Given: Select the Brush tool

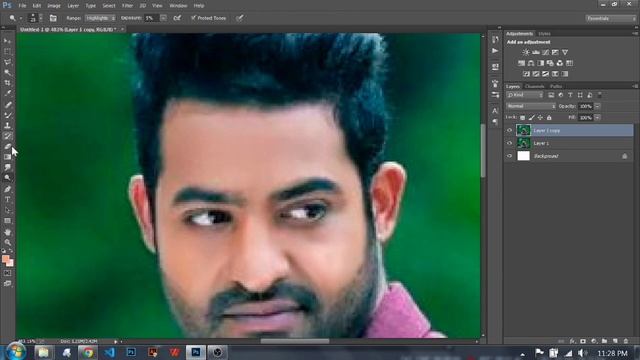Looking at the screenshot, I should tap(7, 115).
